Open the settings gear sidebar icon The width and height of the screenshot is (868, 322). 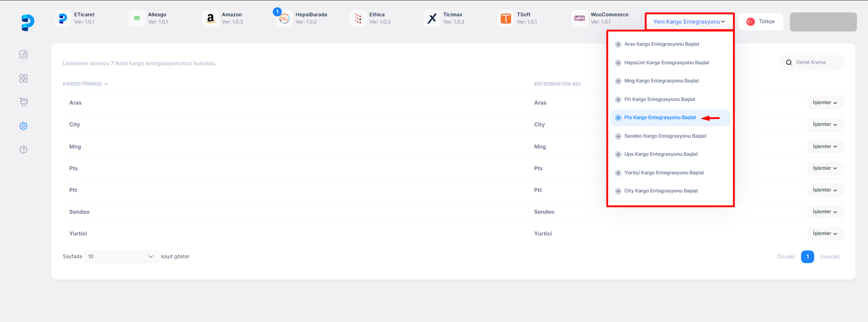24,126
